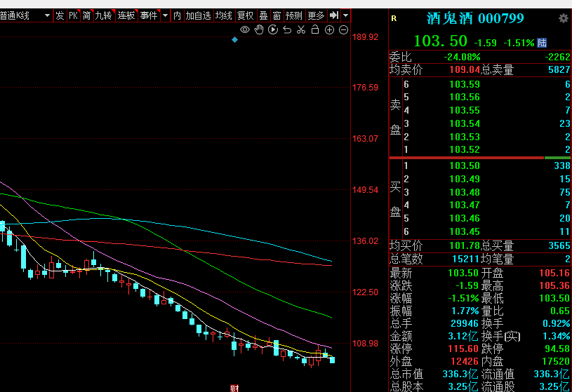Select buy level 1 price 103.50
572x392 pixels.
[465, 165]
